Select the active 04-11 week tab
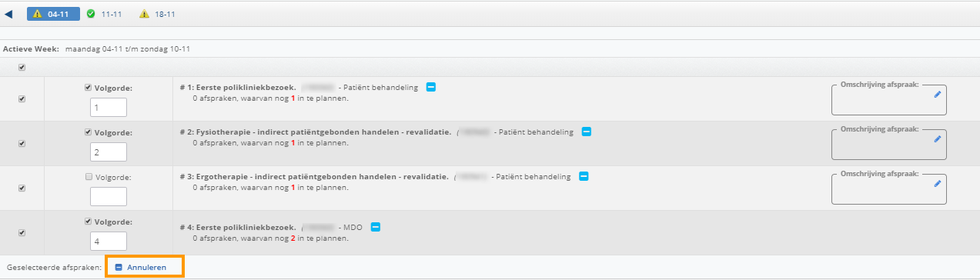 click(54, 14)
